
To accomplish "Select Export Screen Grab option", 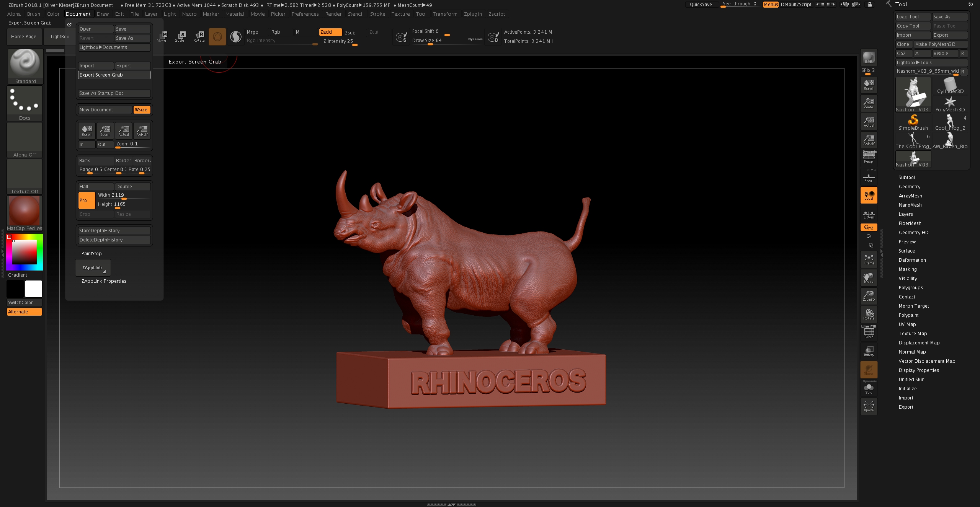I will pyautogui.click(x=113, y=74).
